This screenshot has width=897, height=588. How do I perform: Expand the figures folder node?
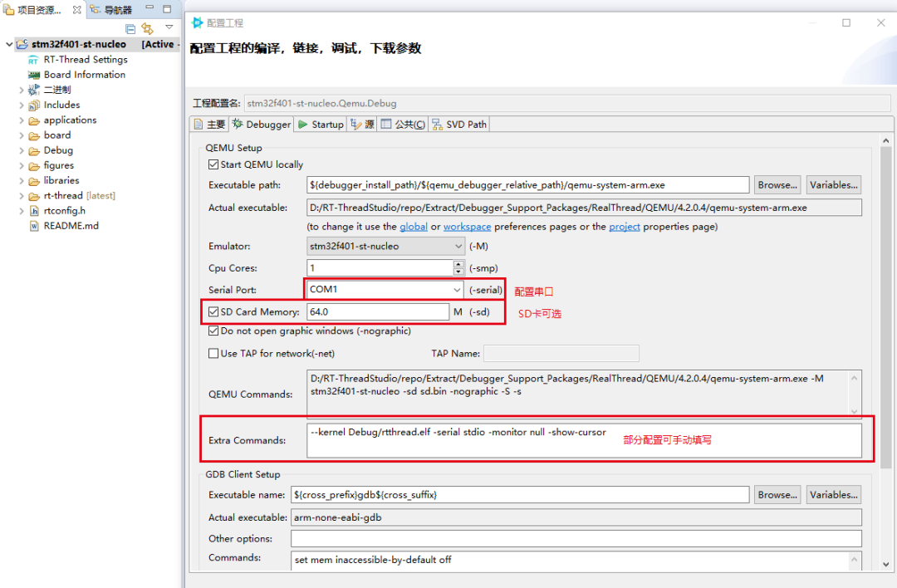point(21,166)
